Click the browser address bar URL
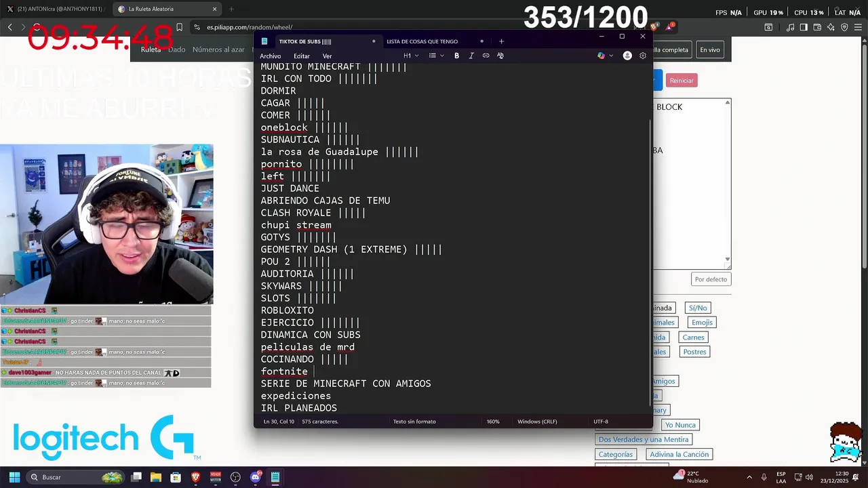Screen dimensions: 868x488 [250, 27]
